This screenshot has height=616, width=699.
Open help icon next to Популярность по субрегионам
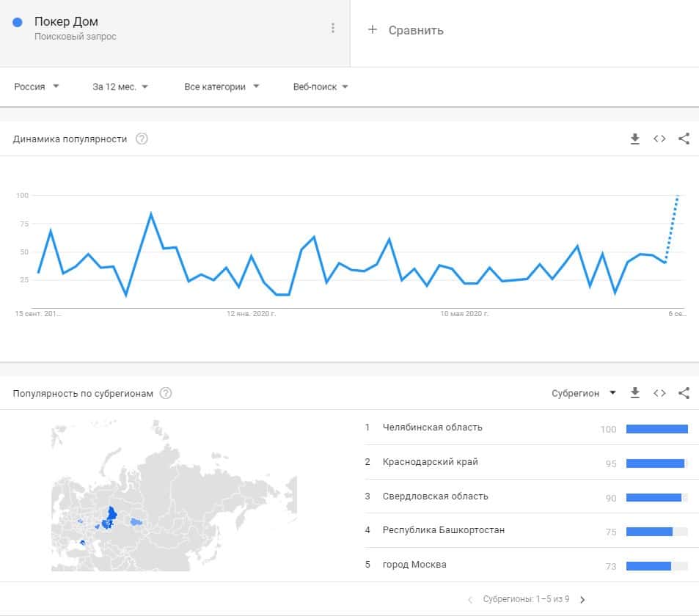point(166,393)
